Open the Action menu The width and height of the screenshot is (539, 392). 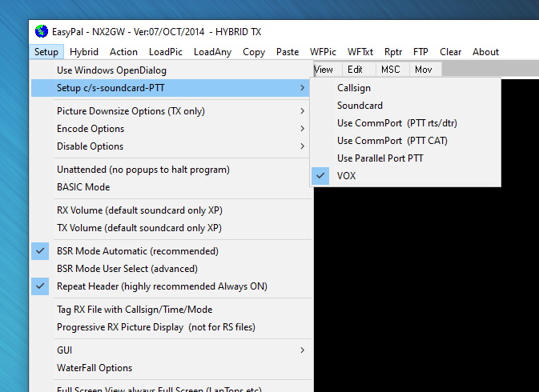(x=123, y=52)
